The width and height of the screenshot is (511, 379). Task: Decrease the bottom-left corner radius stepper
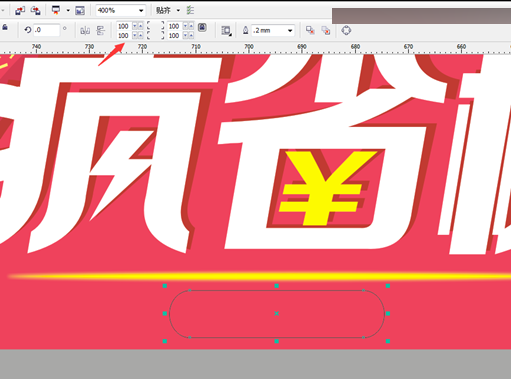click(x=135, y=35)
